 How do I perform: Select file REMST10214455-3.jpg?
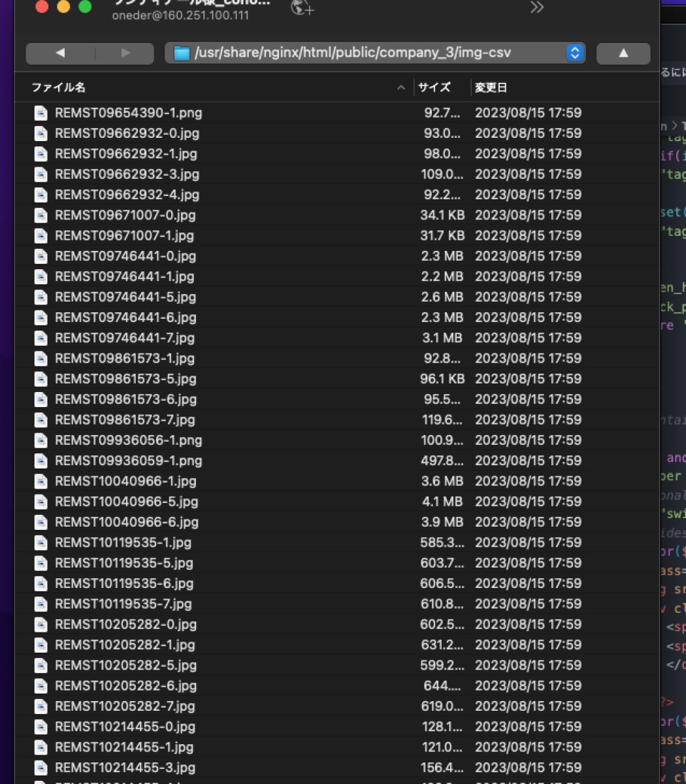125,768
